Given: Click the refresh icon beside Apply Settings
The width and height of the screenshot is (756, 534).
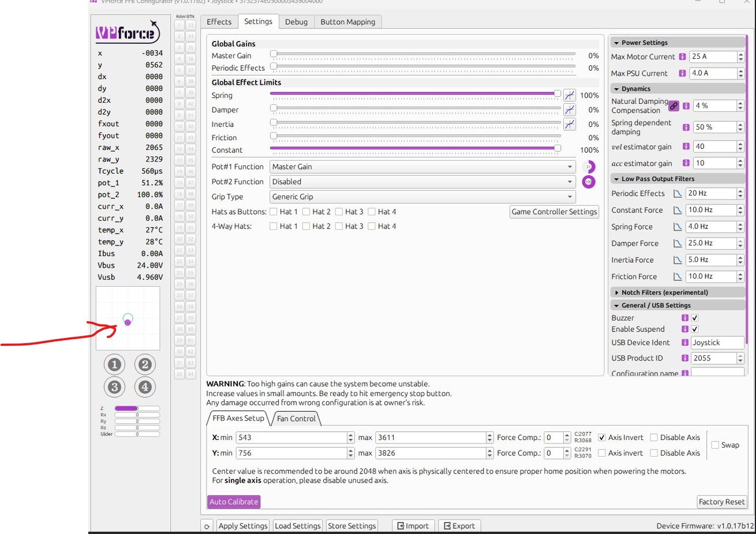Looking at the screenshot, I should (207, 526).
